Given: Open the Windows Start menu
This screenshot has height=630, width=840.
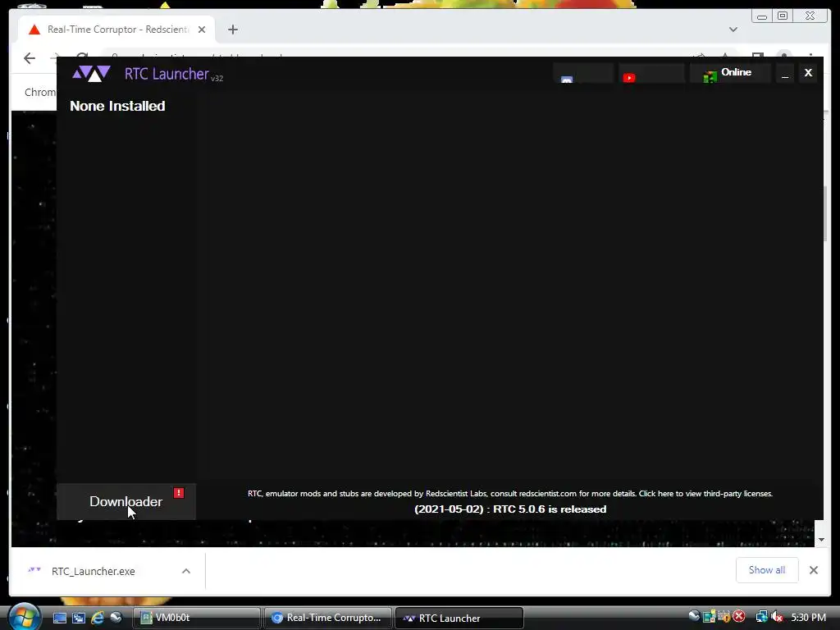Looking at the screenshot, I should (24, 617).
